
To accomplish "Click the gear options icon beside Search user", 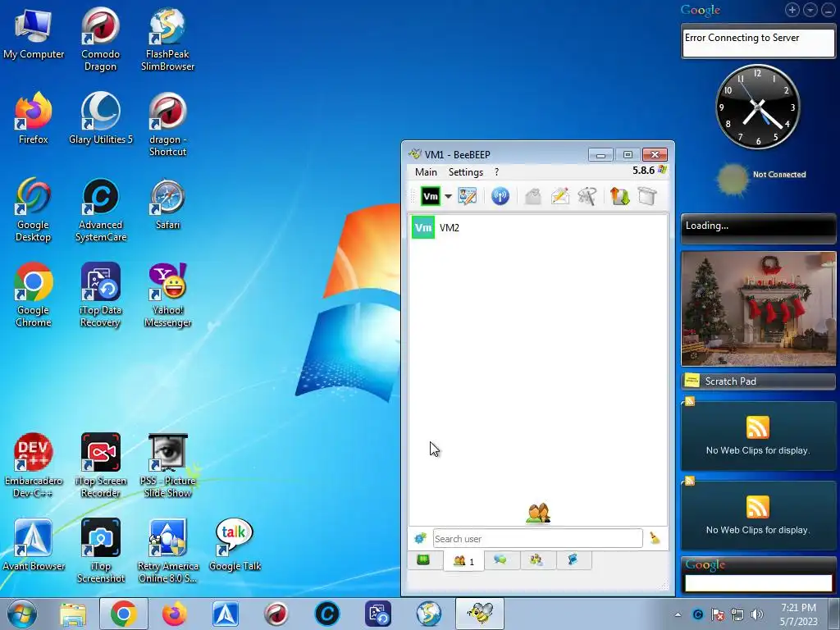I will click(421, 538).
